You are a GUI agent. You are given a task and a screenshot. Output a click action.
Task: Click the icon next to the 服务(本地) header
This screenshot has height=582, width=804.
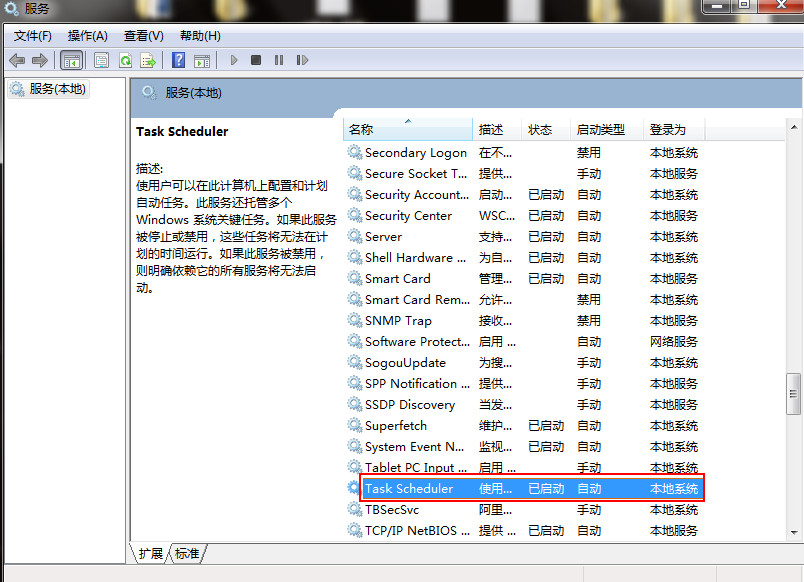pyautogui.click(x=149, y=93)
